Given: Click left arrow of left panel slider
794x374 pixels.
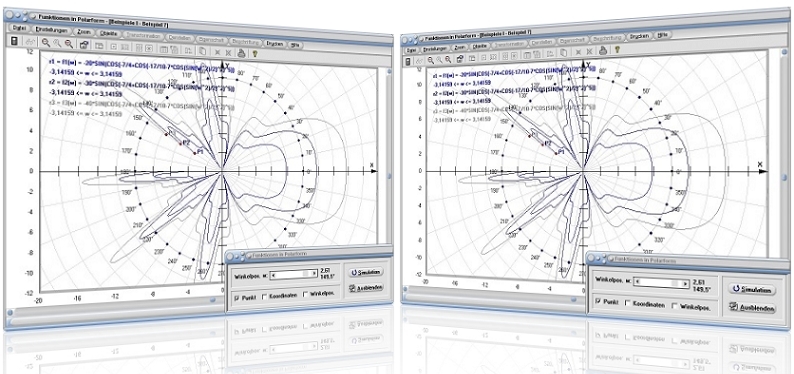Looking at the screenshot, I should tap(273, 276).
